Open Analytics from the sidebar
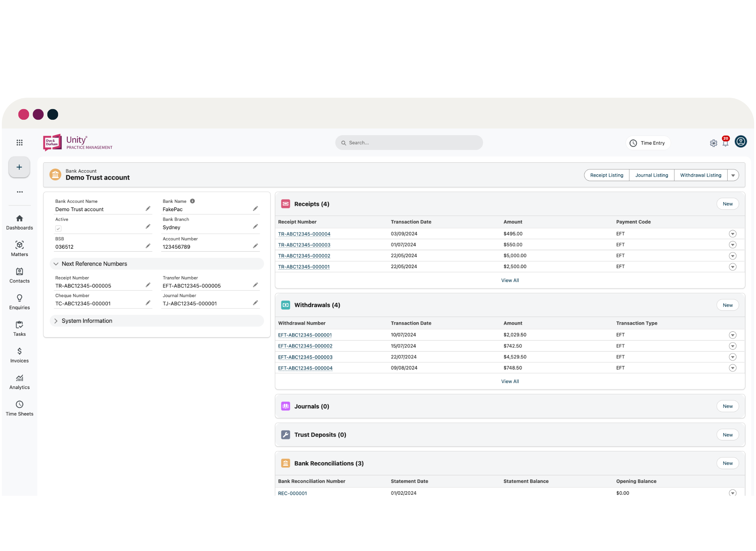This screenshot has width=756, height=551. tap(19, 382)
